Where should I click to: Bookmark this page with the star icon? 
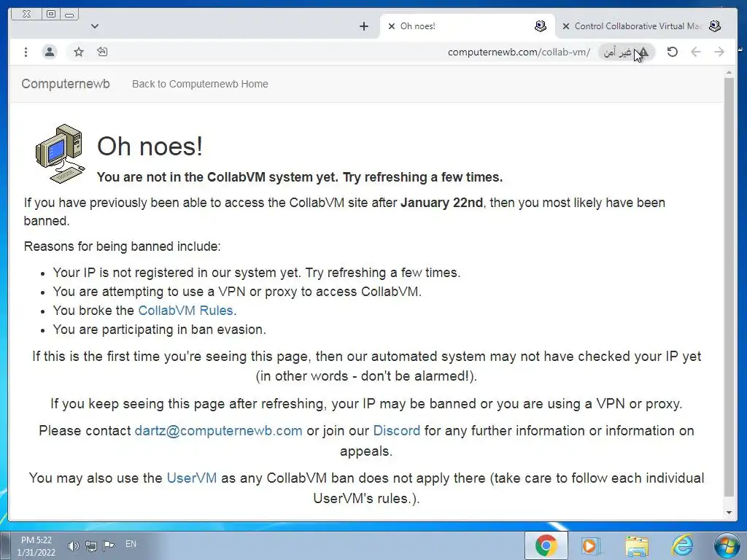pos(79,52)
